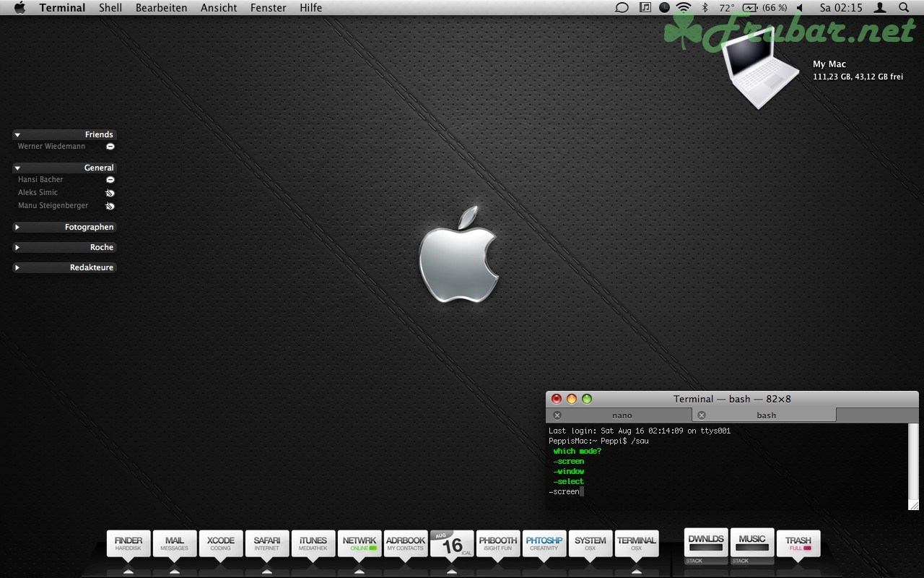Expand the Fotographen group

[x=17, y=228]
